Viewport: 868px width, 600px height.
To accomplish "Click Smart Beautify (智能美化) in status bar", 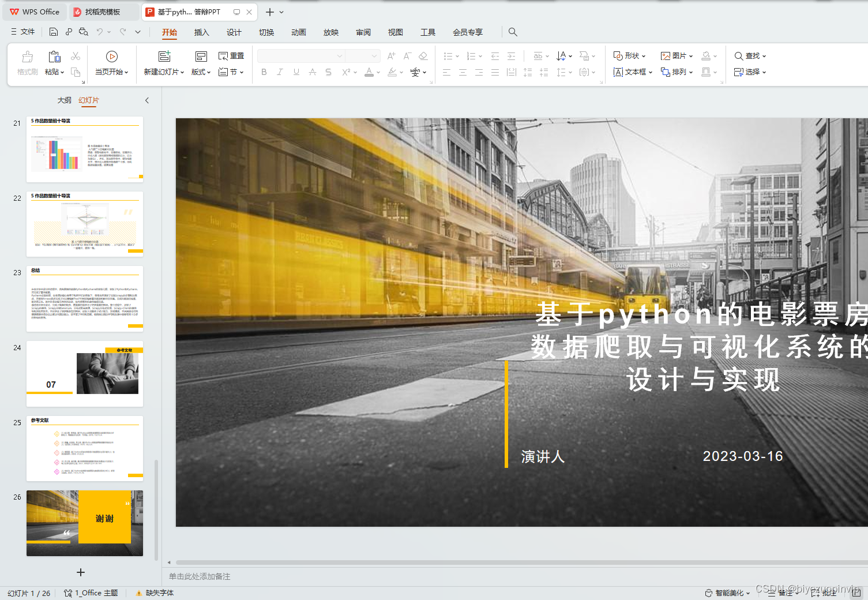I will click(x=728, y=593).
